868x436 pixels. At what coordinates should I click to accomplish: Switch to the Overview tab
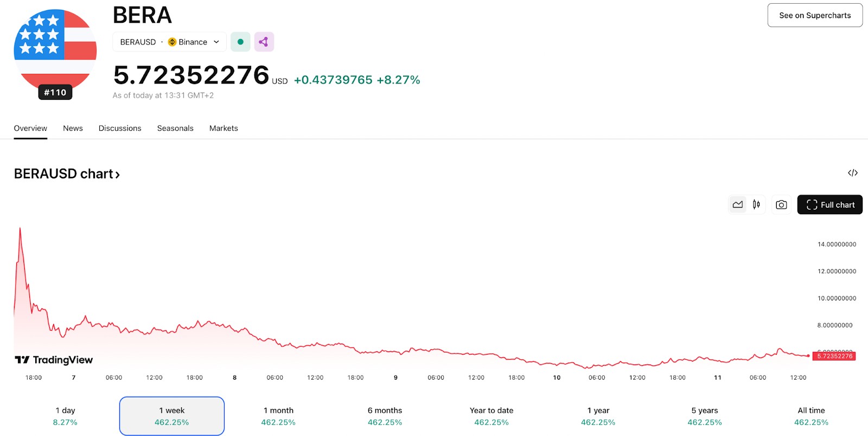click(30, 129)
